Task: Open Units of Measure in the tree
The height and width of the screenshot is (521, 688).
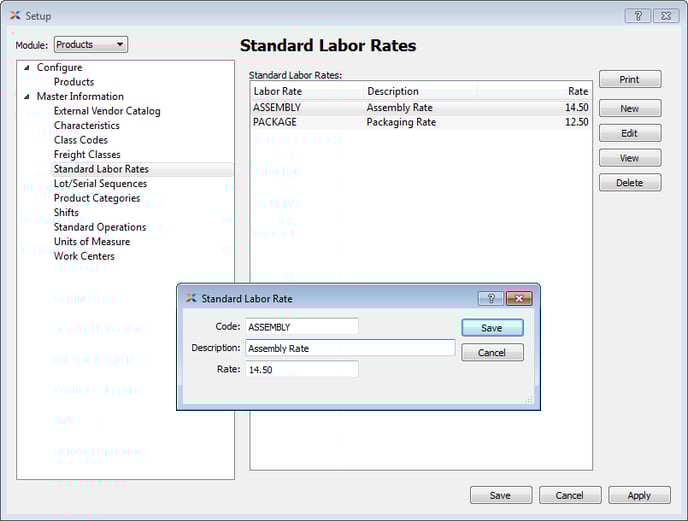Action: point(91,241)
